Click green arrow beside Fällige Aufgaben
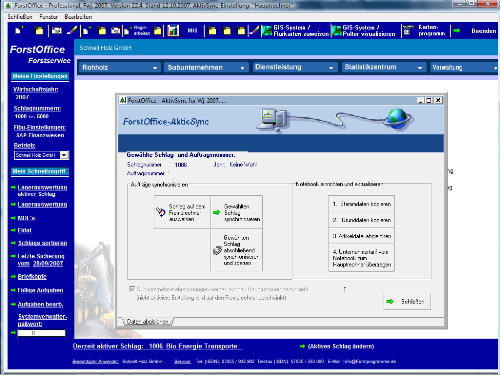 pos(13,290)
